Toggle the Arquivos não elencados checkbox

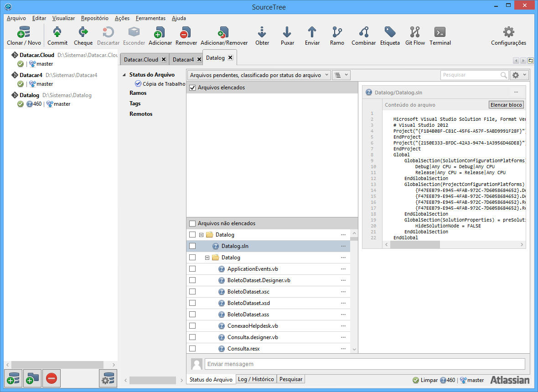(x=192, y=223)
